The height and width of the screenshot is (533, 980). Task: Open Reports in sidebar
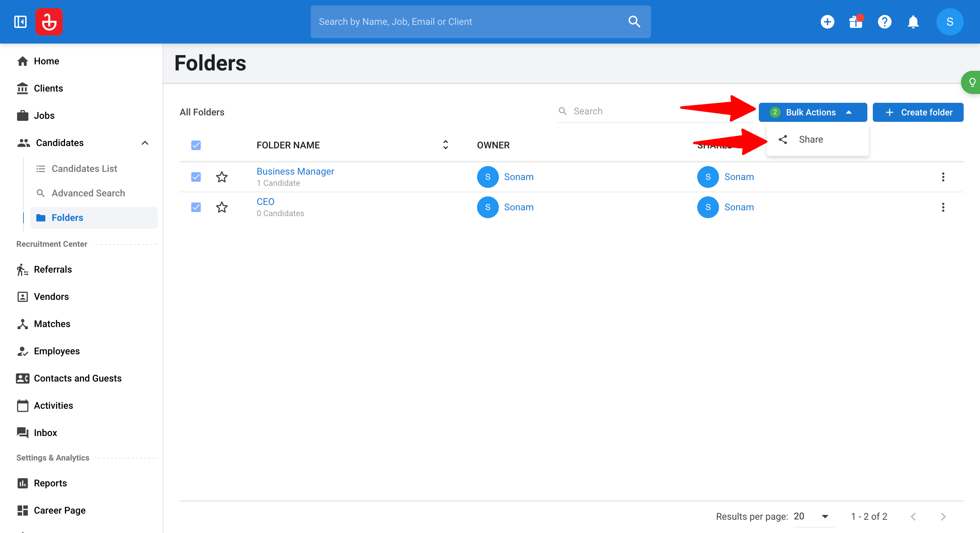tap(50, 483)
